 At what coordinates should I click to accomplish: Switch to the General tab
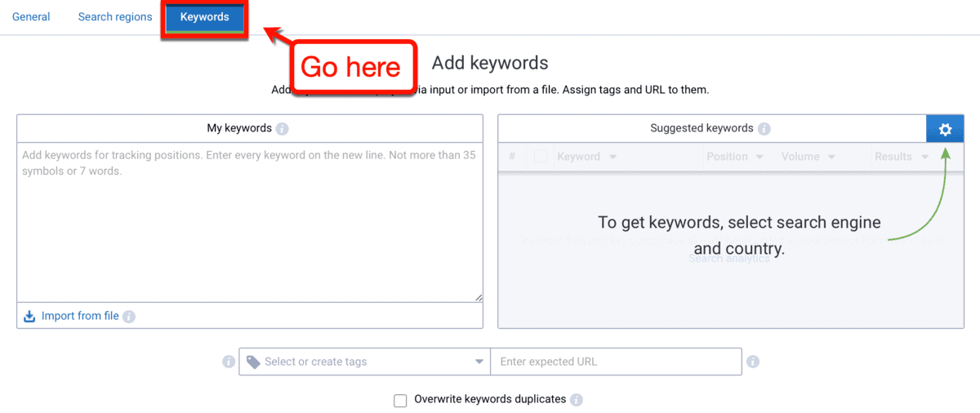pos(31,17)
